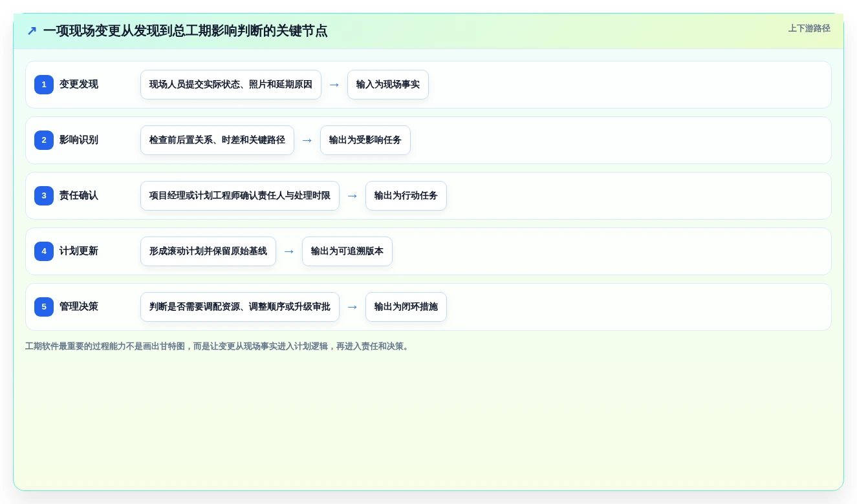
Task: Select step number 5 badge for 管理决策
Action: [x=44, y=307]
